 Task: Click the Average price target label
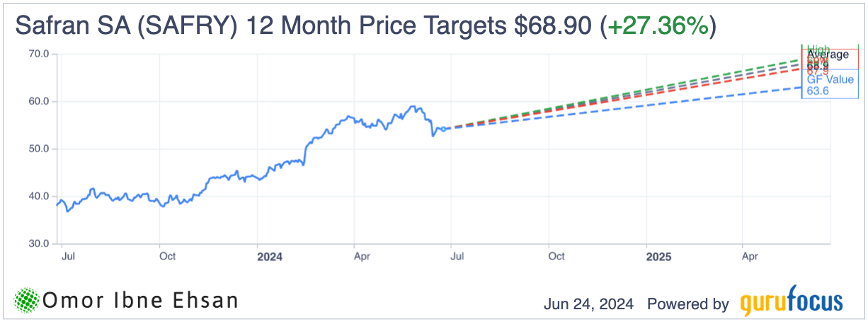point(827,54)
